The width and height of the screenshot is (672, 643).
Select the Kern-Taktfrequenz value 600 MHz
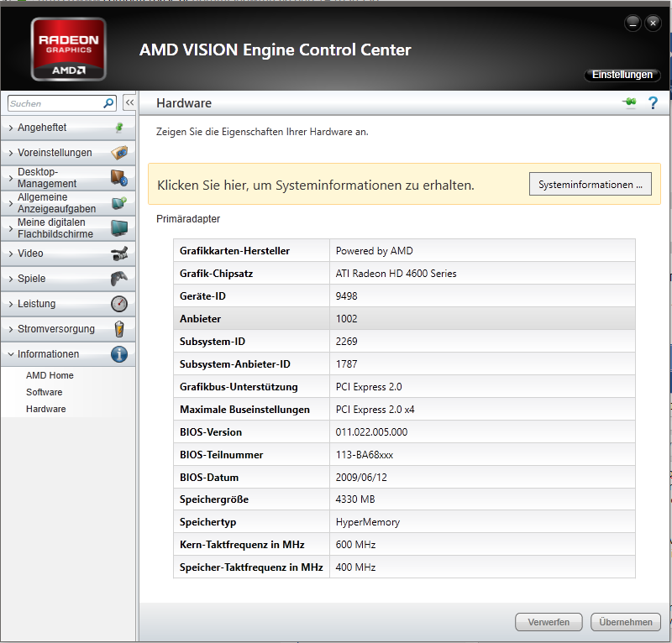pos(355,545)
